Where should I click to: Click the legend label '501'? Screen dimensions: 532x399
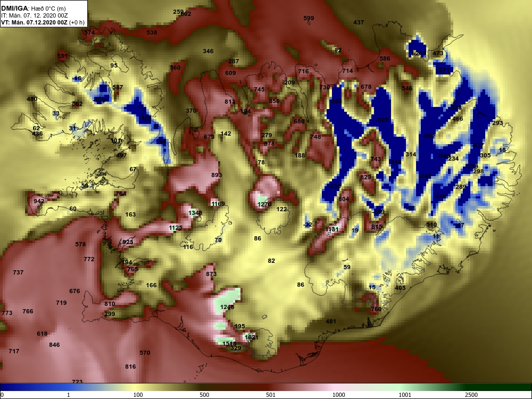click(270, 395)
